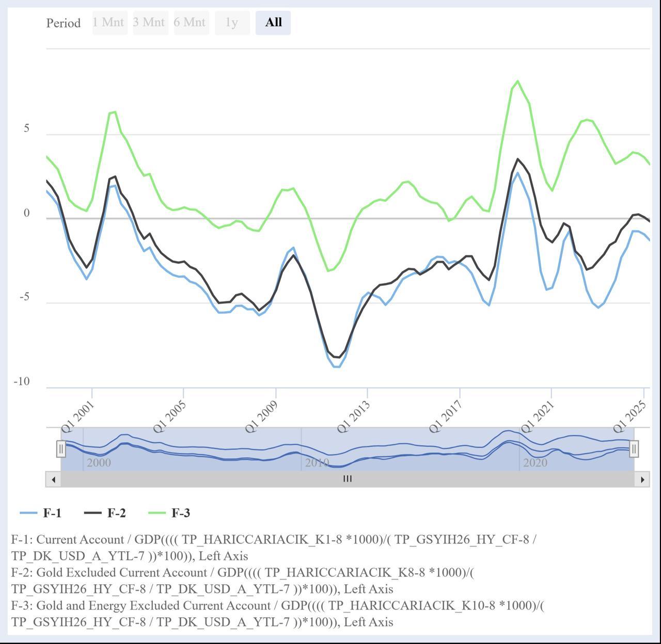Select the 3 Mnt period button
Image resolution: width=661 pixels, height=644 pixels.
click(150, 23)
